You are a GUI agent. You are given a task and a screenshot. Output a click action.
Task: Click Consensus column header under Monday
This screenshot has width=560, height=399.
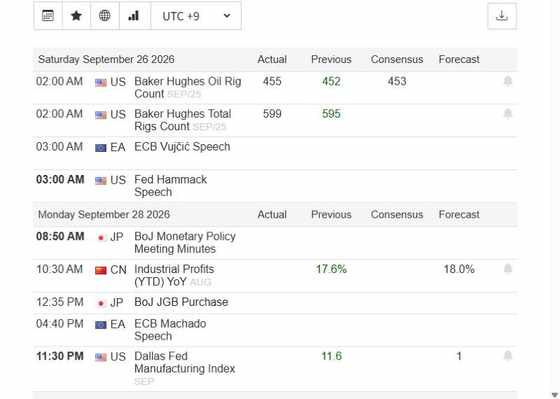[397, 215]
